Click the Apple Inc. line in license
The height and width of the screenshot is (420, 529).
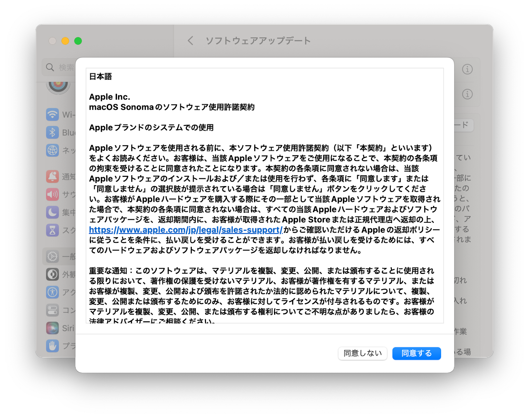(x=110, y=97)
